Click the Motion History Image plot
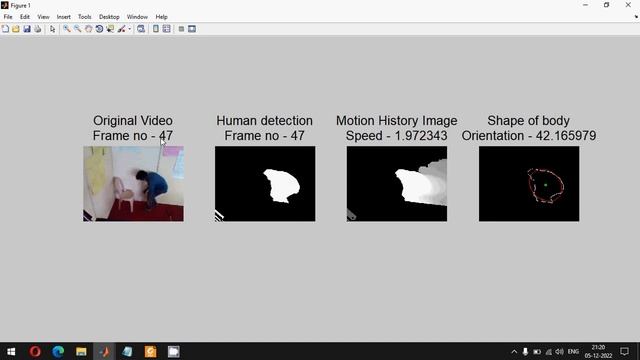This screenshot has height=360, width=640. 397,184
